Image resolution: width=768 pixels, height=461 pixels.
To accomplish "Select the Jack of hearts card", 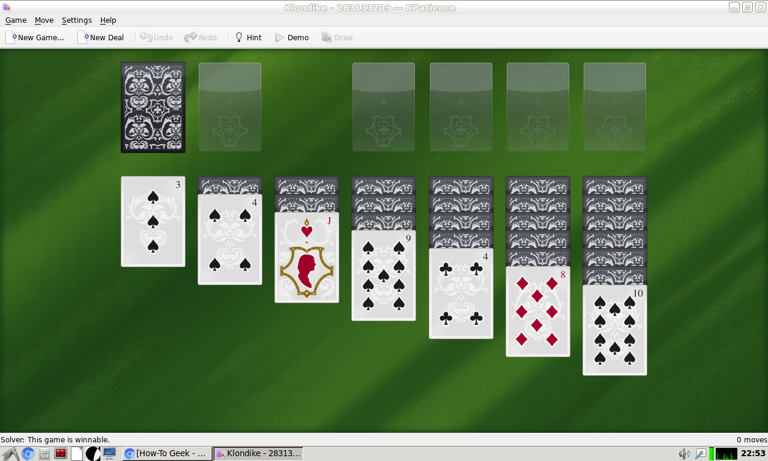I will point(307,258).
